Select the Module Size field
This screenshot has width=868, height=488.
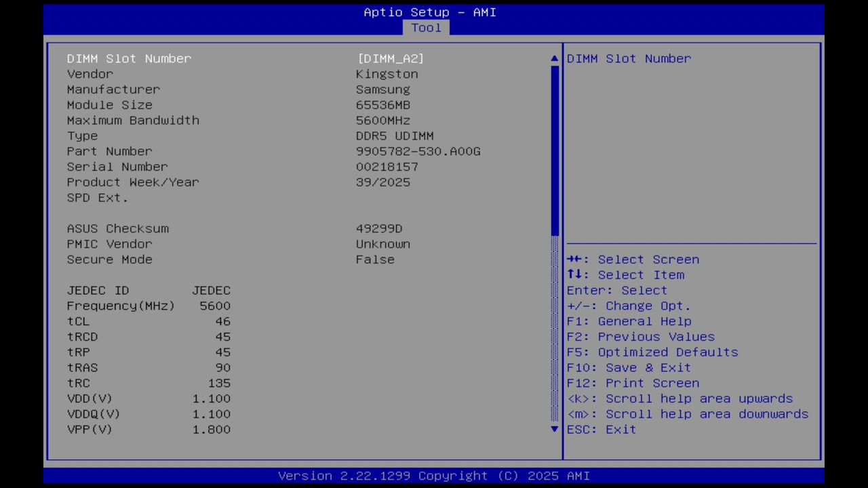109,104
